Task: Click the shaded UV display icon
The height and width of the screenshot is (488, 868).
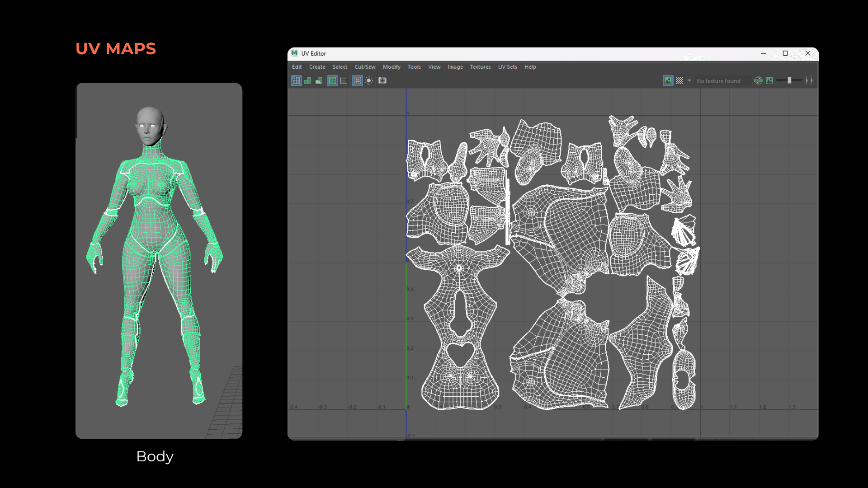Action: [x=308, y=80]
